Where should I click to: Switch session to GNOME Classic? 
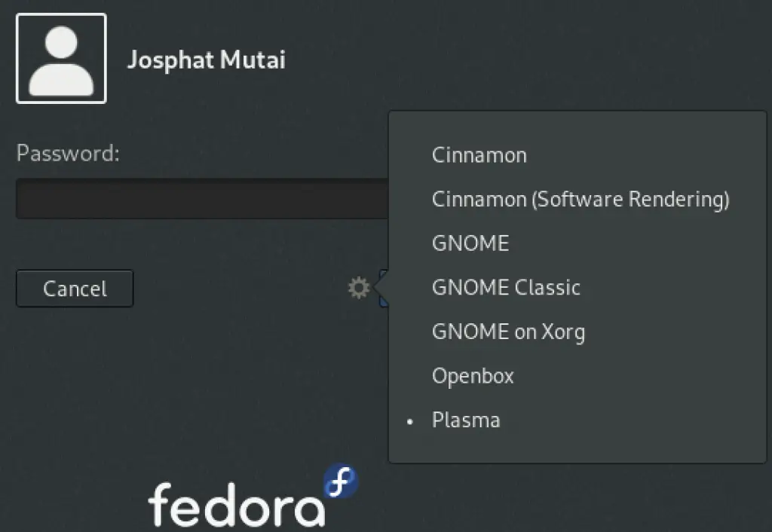tap(506, 287)
